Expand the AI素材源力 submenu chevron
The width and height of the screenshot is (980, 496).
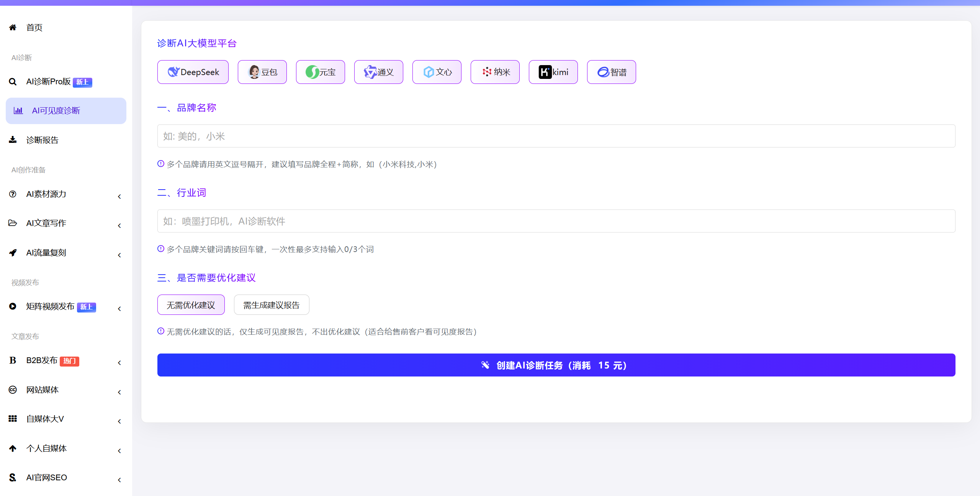point(119,196)
